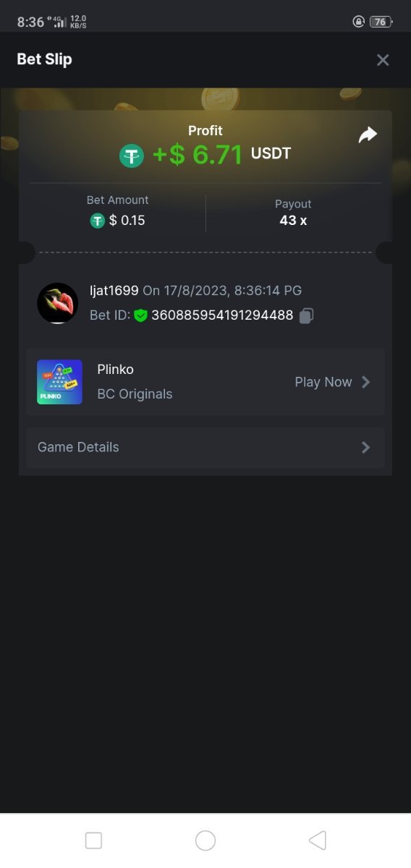Tap the Plinko game thumbnail
Image resolution: width=411 pixels, height=868 pixels.
[x=59, y=382]
